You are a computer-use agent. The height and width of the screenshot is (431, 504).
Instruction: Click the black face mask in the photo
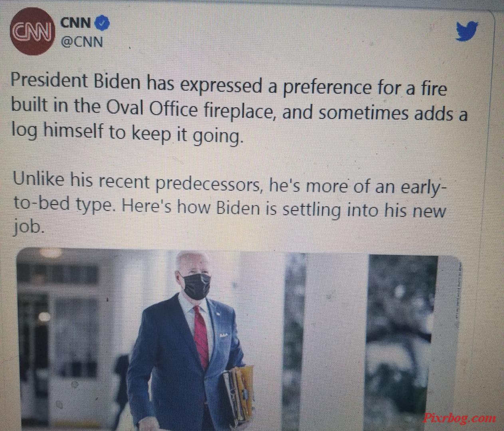point(196,285)
